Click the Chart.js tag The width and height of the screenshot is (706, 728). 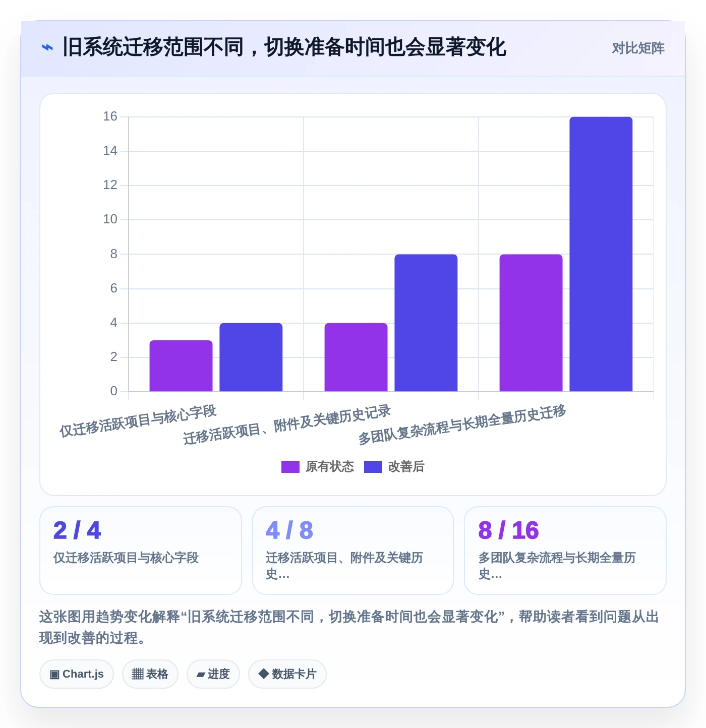(x=77, y=674)
